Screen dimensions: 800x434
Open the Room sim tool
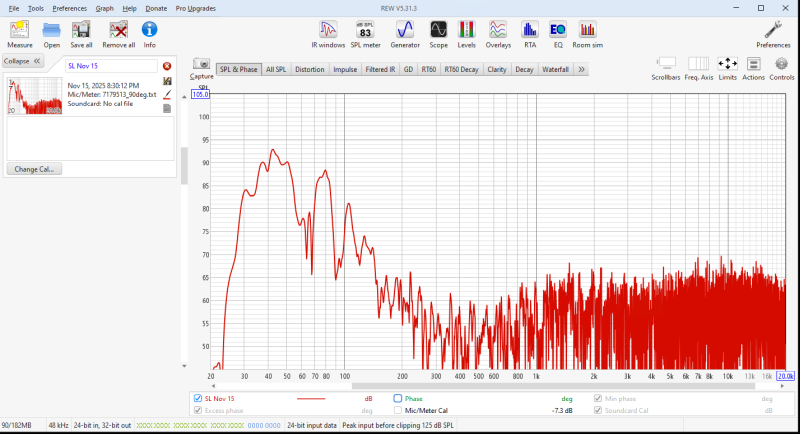coord(588,32)
